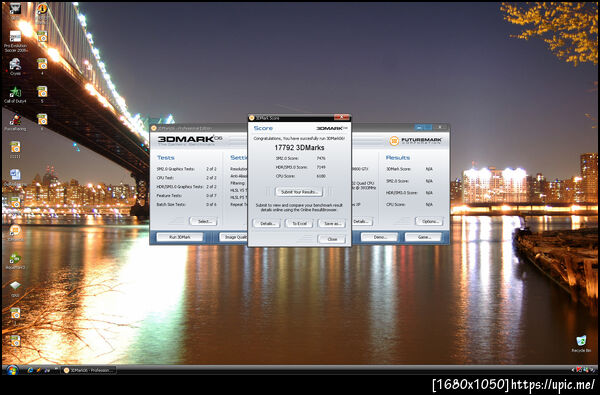Click the Demo button in 3DMark06
The image size is (600, 395).
pyautogui.click(x=379, y=237)
